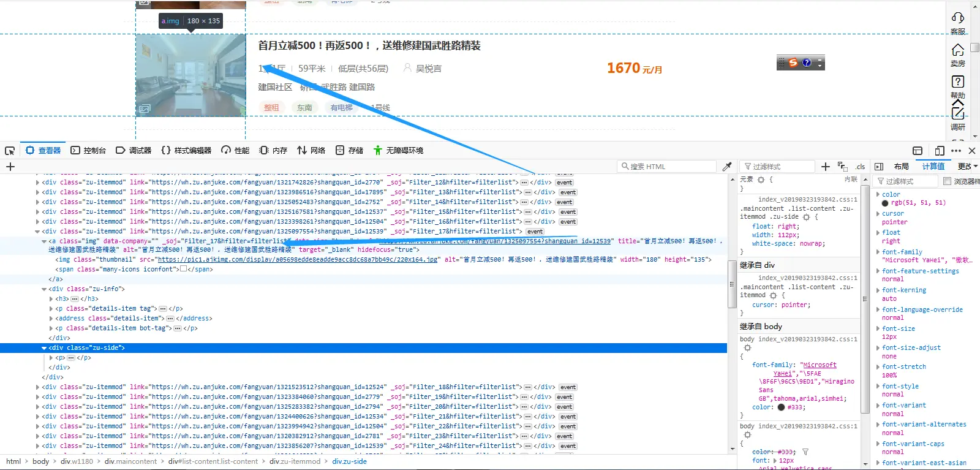Expand the h3 node in zu-info
This screenshot has width=980, height=470.
51,299
